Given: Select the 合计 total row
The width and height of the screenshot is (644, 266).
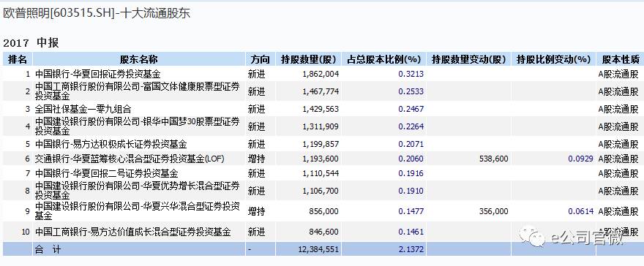Looking at the screenshot, I should click(x=322, y=248).
